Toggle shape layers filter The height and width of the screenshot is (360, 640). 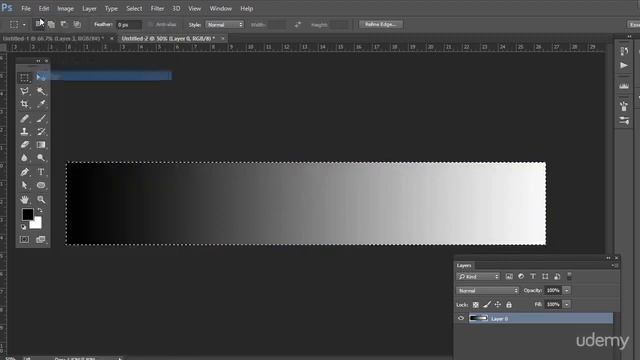pos(545,277)
